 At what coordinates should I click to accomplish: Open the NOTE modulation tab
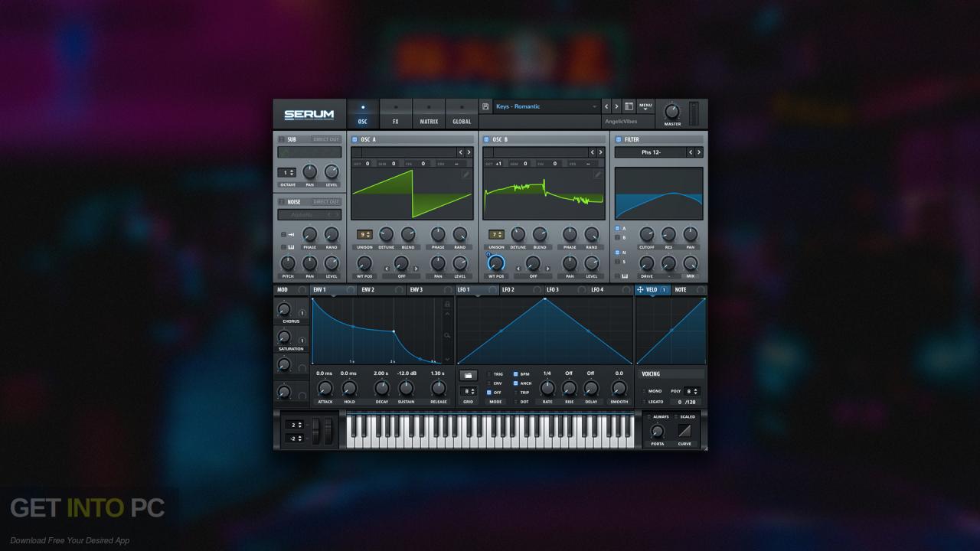pos(688,290)
